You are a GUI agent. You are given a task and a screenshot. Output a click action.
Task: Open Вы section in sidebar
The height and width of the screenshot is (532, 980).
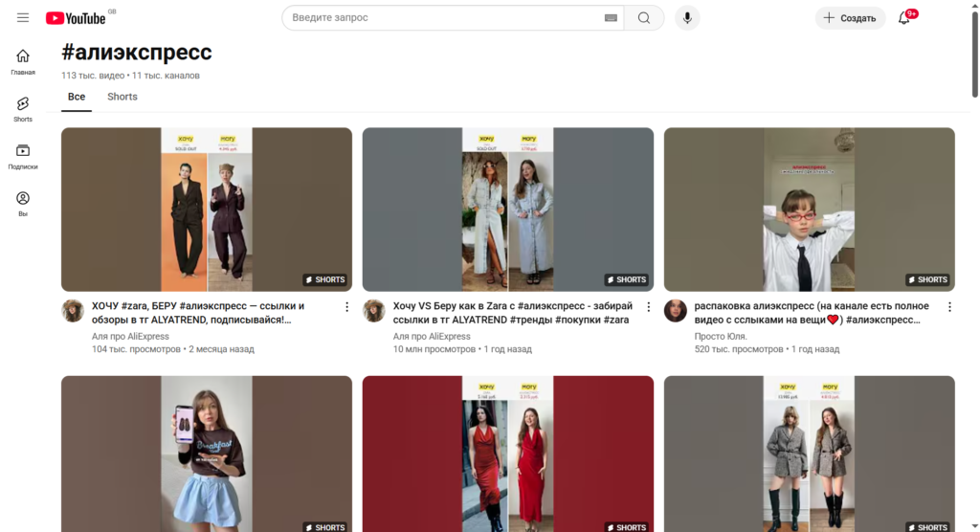(x=23, y=204)
